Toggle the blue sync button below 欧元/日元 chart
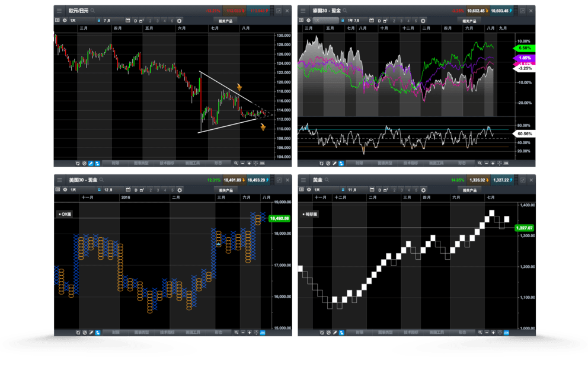Image resolution: width=588 pixels, height=373 pixels. coord(97,163)
